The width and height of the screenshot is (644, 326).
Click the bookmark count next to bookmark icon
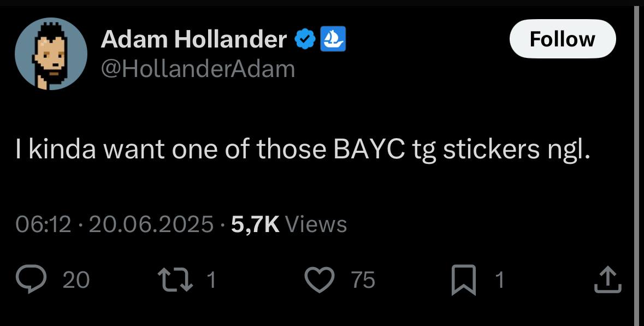point(499,280)
